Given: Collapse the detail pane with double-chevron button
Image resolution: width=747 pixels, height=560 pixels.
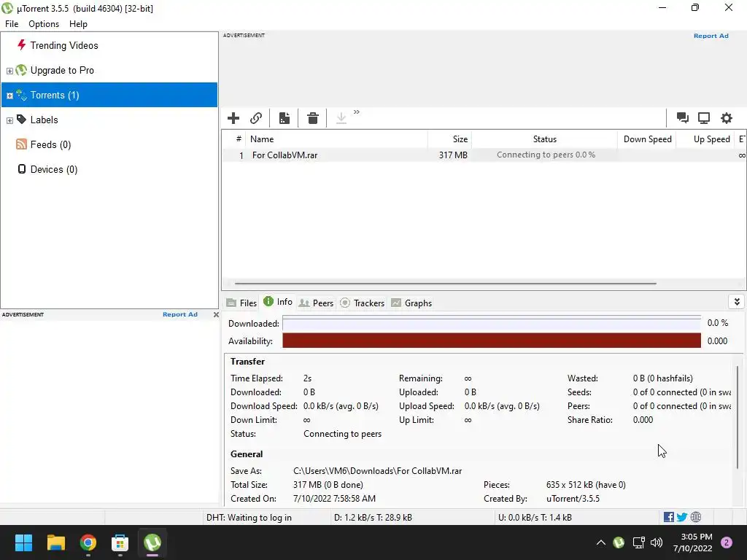Looking at the screenshot, I should [737, 302].
